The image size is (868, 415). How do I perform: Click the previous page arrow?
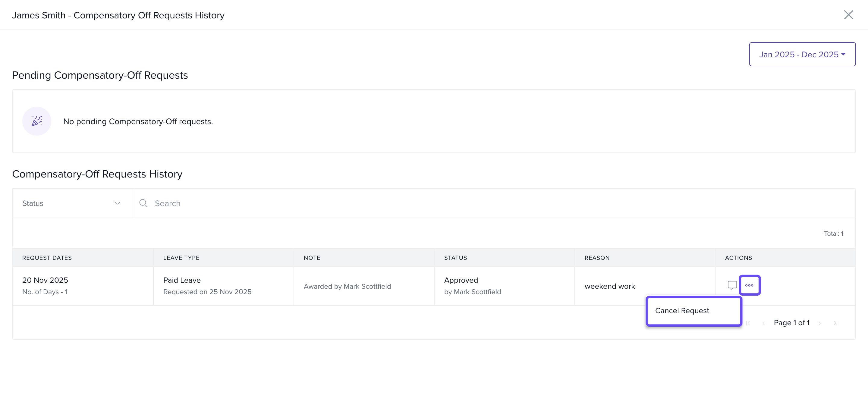763,323
